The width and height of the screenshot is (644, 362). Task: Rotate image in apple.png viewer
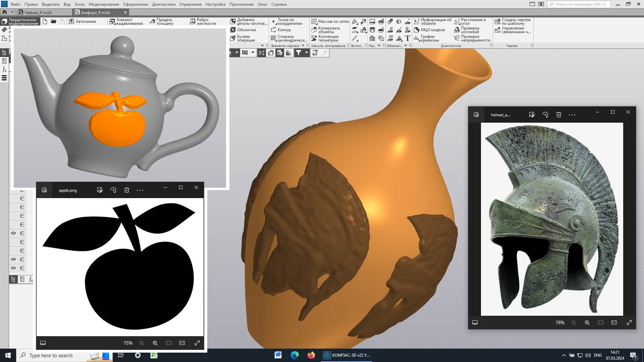click(x=113, y=190)
